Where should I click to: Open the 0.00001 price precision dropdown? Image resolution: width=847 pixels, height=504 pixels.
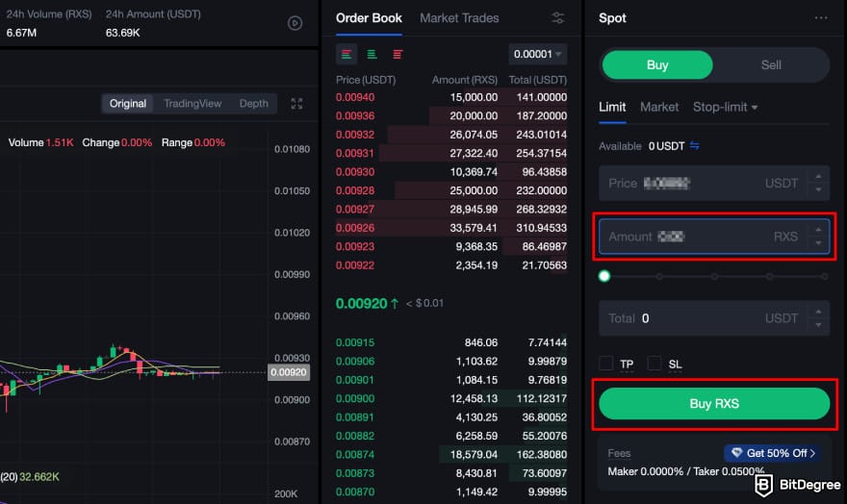pos(537,54)
